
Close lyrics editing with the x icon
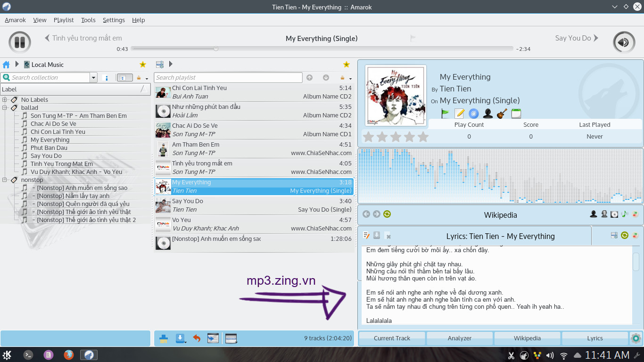[x=388, y=236]
